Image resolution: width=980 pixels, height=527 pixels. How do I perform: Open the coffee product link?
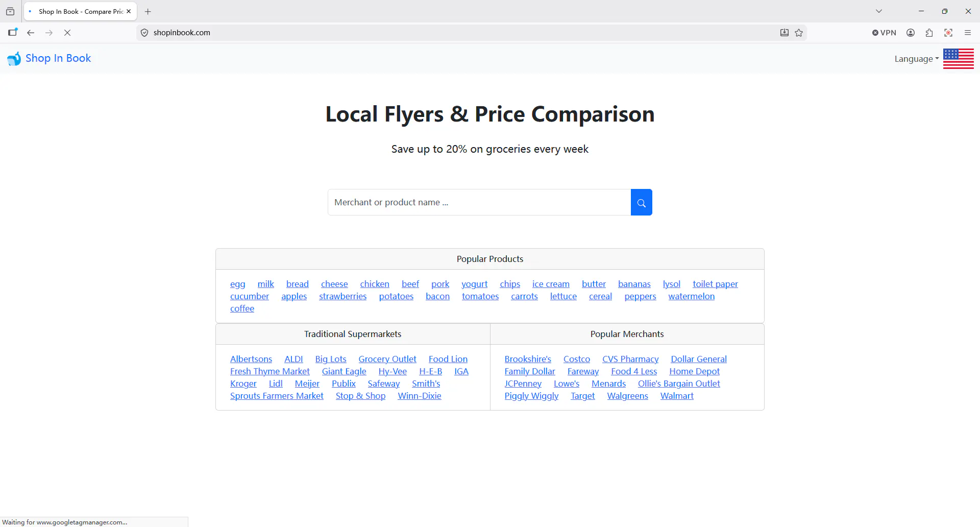click(242, 308)
